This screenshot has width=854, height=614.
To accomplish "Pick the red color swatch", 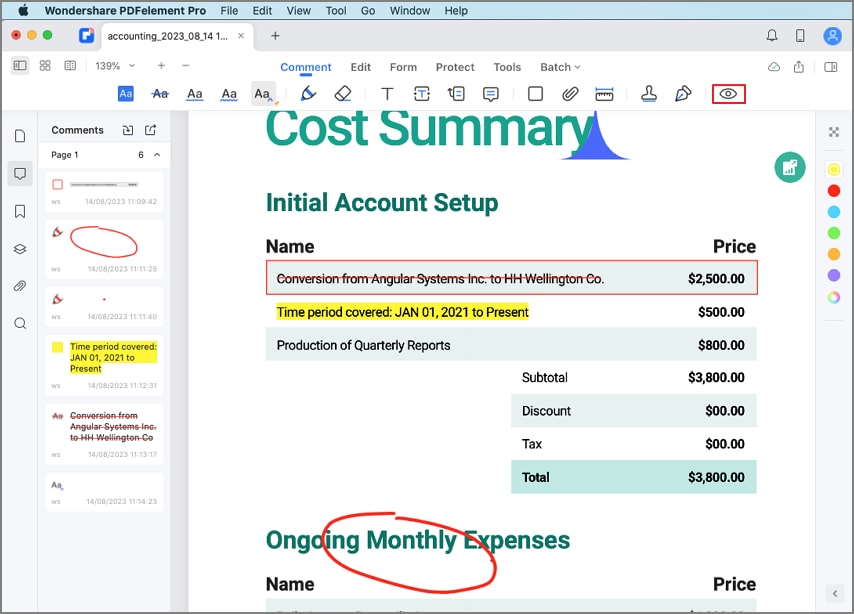I will point(833,191).
